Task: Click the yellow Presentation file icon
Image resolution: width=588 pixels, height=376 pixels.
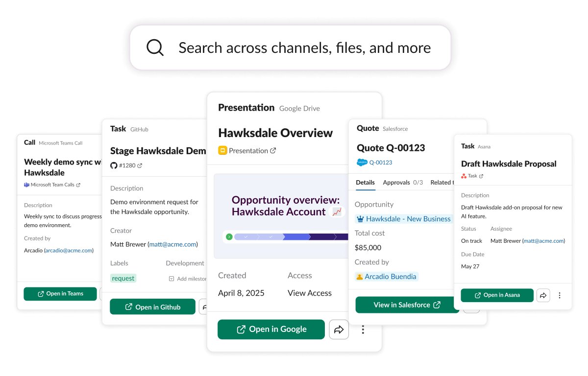Action: click(x=223, y=150)
